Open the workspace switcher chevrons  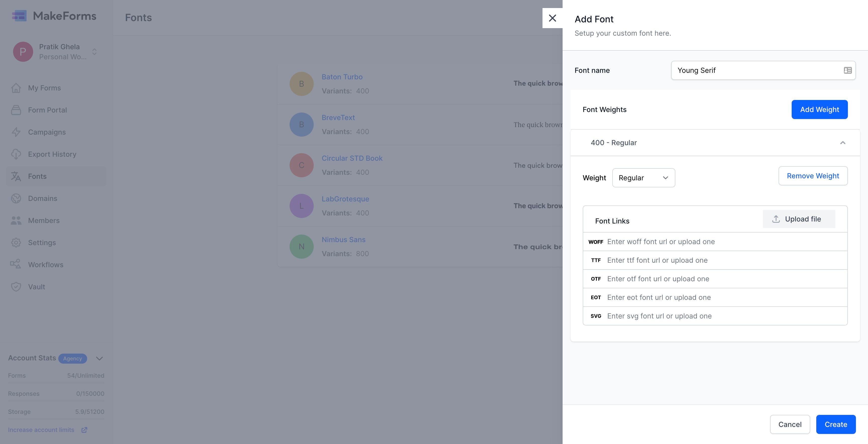click(94, 51)
